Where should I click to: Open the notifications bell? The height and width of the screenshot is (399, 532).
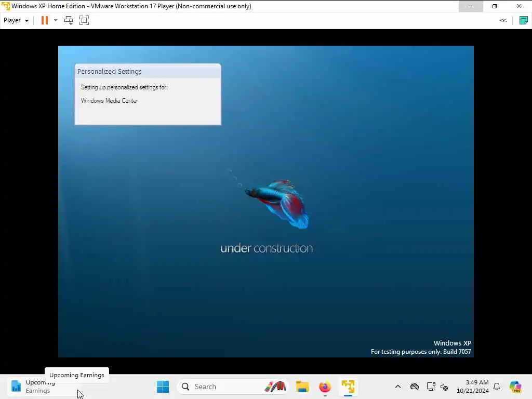tap(497, 387)
